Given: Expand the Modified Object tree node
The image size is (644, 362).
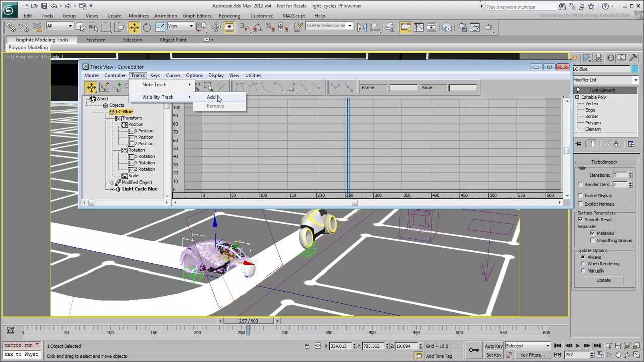Looking at the screenshot, I should (112, 183).
